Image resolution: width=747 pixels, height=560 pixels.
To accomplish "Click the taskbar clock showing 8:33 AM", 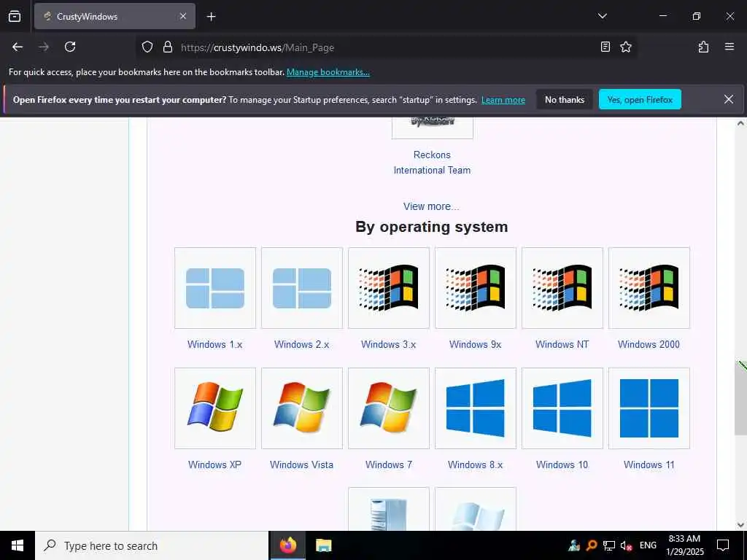I will click(x=684, y=545).
